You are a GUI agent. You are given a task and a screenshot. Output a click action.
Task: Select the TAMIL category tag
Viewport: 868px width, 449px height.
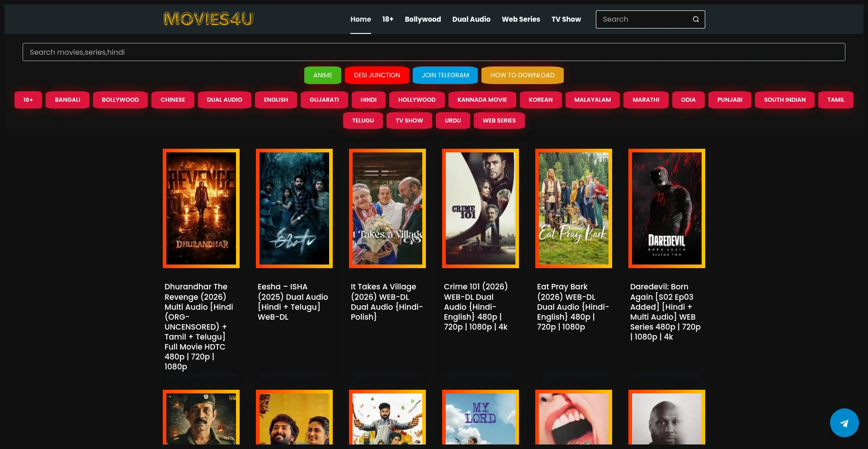point(836,100)
